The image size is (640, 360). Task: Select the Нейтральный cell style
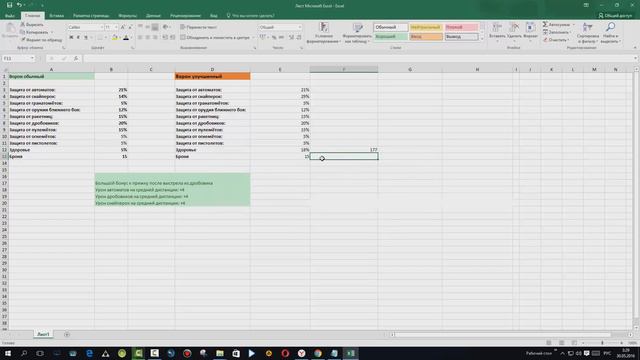pos(426,27)
